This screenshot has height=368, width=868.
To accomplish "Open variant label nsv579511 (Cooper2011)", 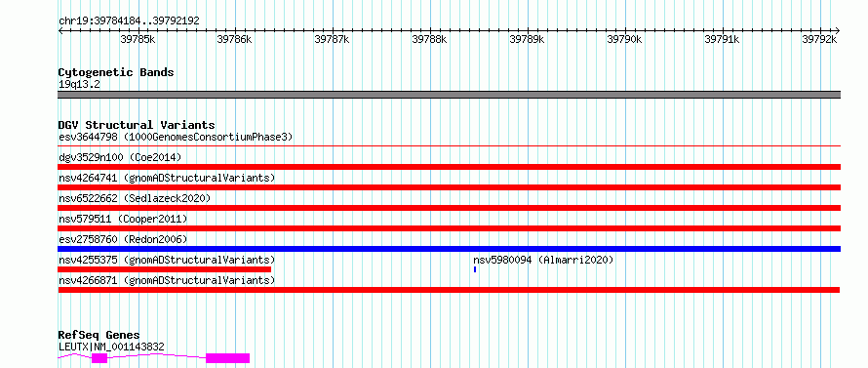I will tap(123, 219).
